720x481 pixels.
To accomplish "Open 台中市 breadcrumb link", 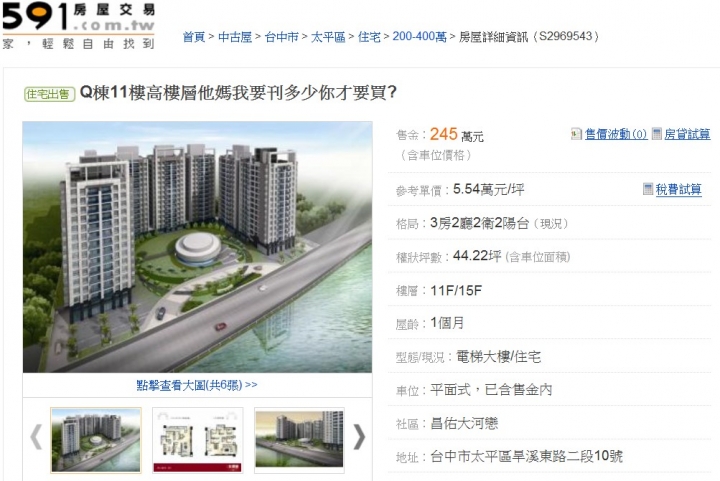I will (x=281, y=37).
